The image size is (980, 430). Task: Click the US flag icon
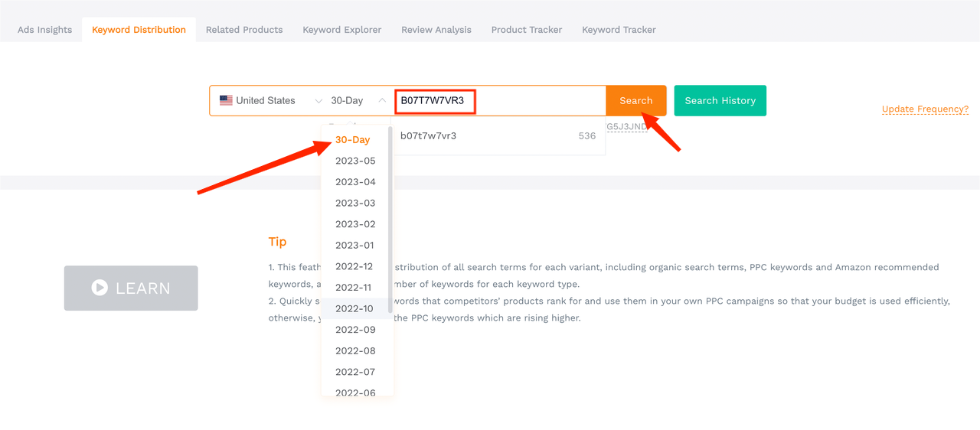coord(226,100)
